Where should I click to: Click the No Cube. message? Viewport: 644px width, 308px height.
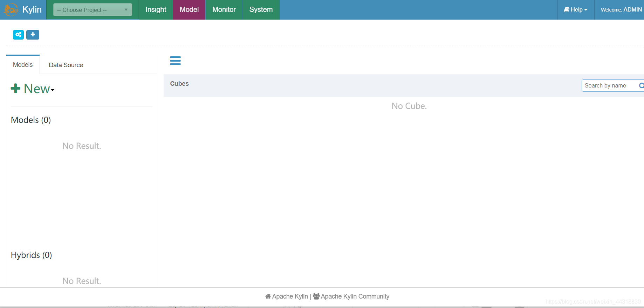(x=409, y=106)
